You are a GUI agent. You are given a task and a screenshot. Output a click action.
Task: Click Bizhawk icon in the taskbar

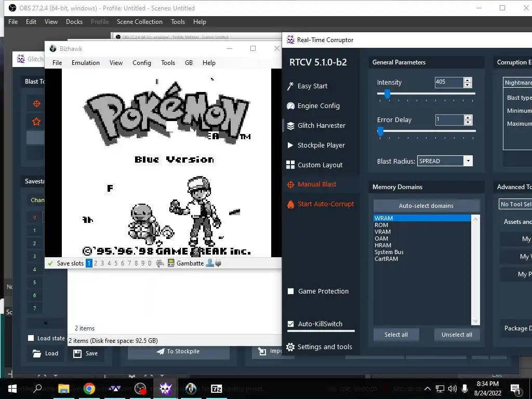click(x=191, y=389)
